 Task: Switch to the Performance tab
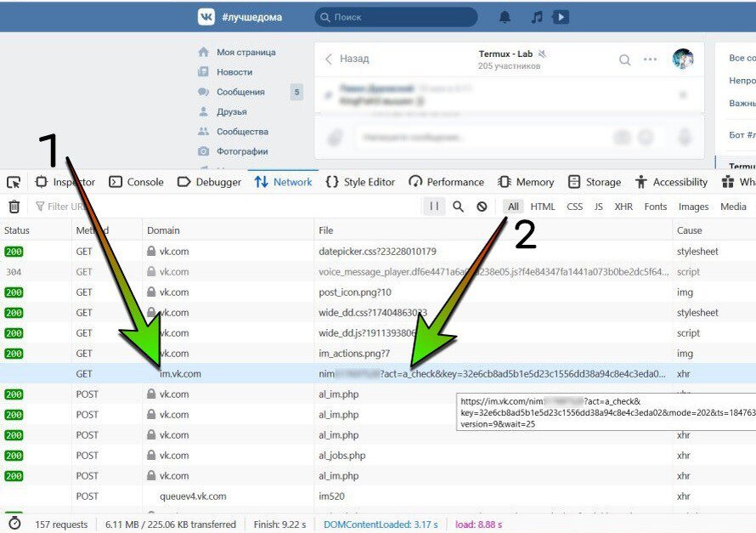(x=446, y=182)
